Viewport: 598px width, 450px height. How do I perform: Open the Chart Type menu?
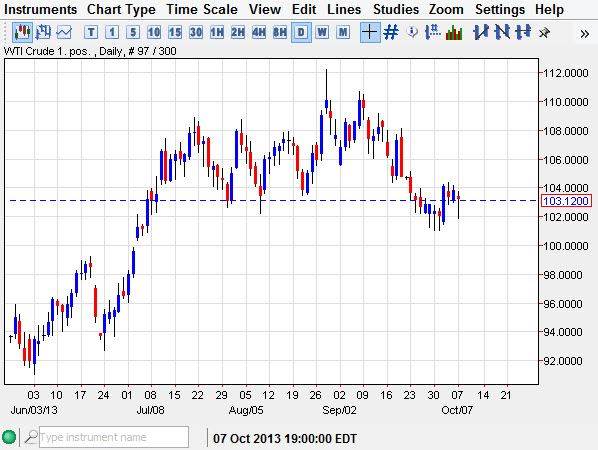pyautogui.click(x=121, y=9)
